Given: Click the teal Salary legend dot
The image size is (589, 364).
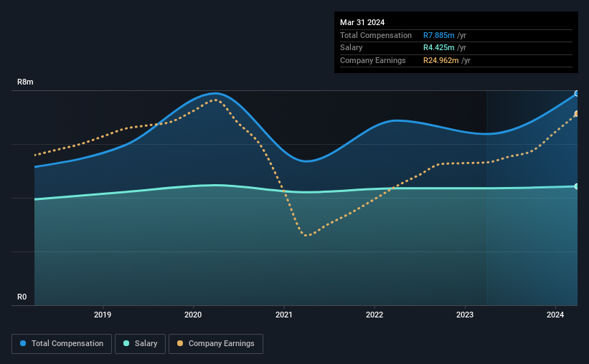Looking at the screenshot, I should [x=126, y=343].
